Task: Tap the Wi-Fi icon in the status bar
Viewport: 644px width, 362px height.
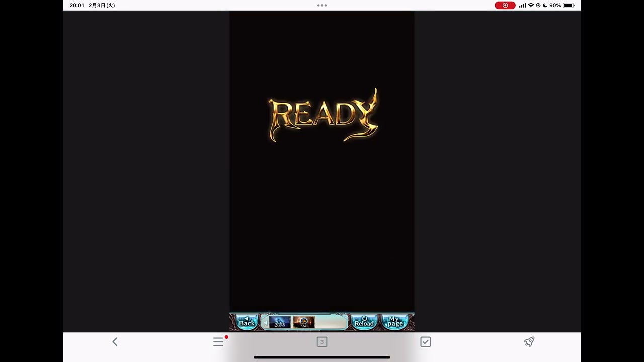Action: click(x=531, y=5)
